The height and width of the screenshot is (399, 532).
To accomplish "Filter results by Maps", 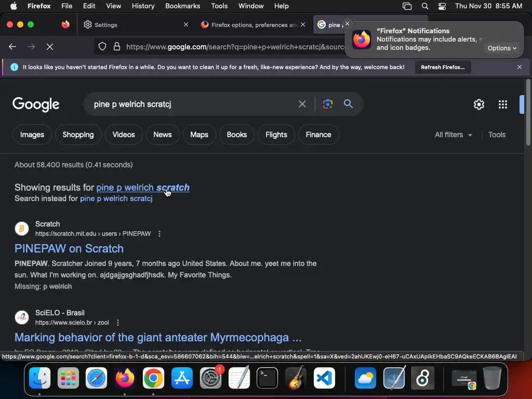I will pyautogui.click(x=199, y=135).
